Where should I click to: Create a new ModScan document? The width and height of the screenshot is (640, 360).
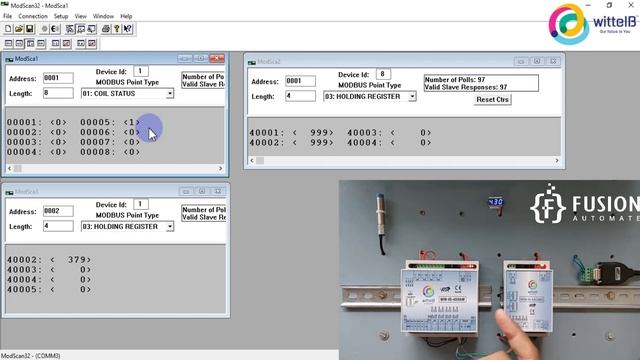[x=8, y=29]
